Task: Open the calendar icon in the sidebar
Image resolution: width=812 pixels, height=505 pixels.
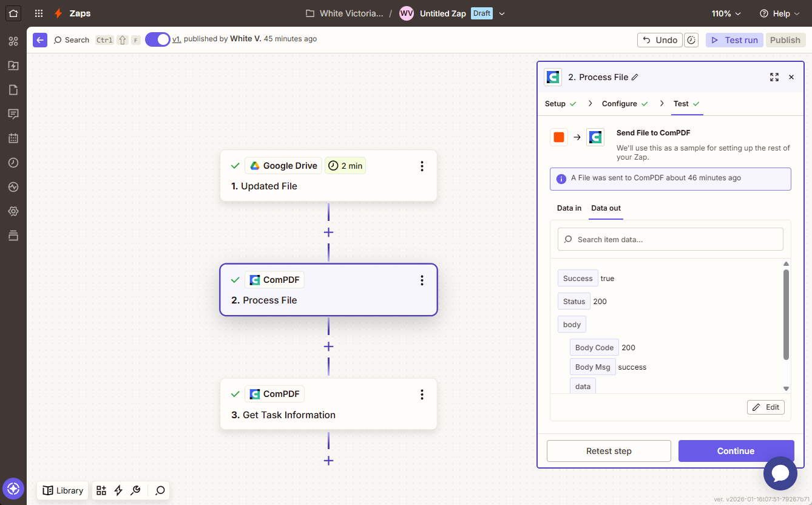Action: pos(13,138)
